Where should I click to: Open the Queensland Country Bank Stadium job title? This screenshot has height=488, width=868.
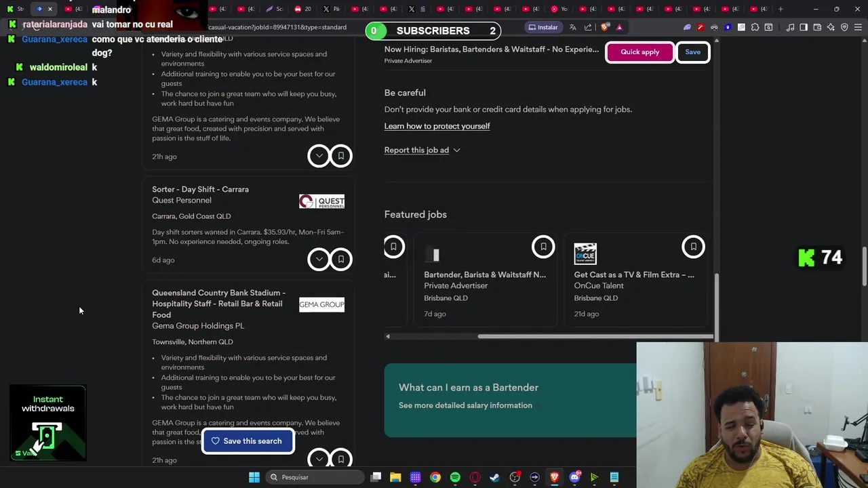(218, 304)
